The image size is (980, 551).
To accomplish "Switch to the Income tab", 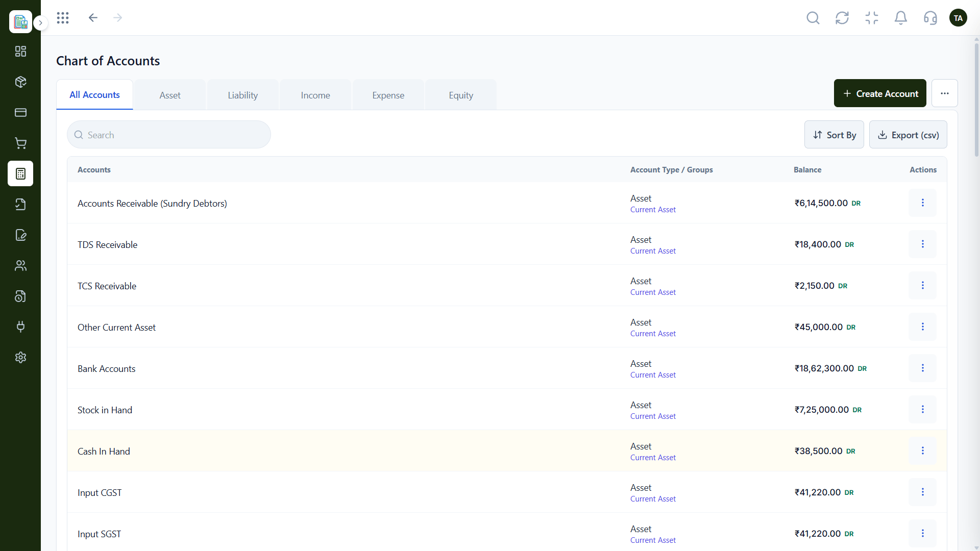I will pyautogui.click(x=315, y=95).
